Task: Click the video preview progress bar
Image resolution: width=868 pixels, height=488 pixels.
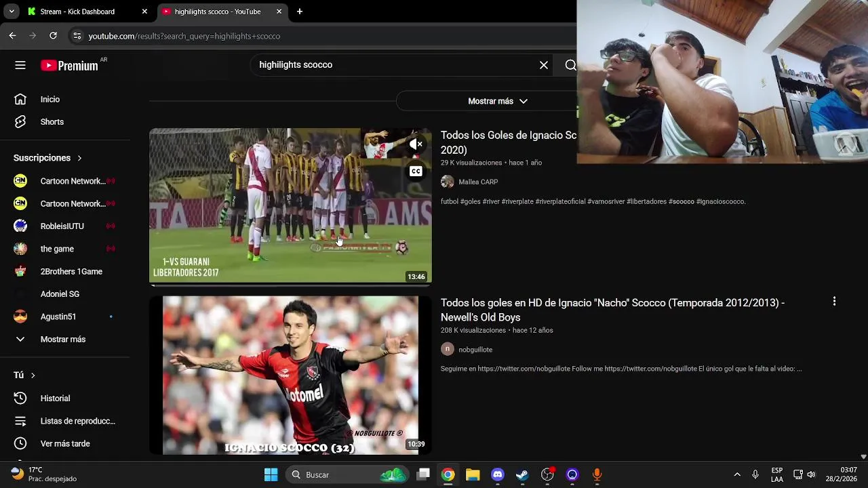Action: pos(290,285)
